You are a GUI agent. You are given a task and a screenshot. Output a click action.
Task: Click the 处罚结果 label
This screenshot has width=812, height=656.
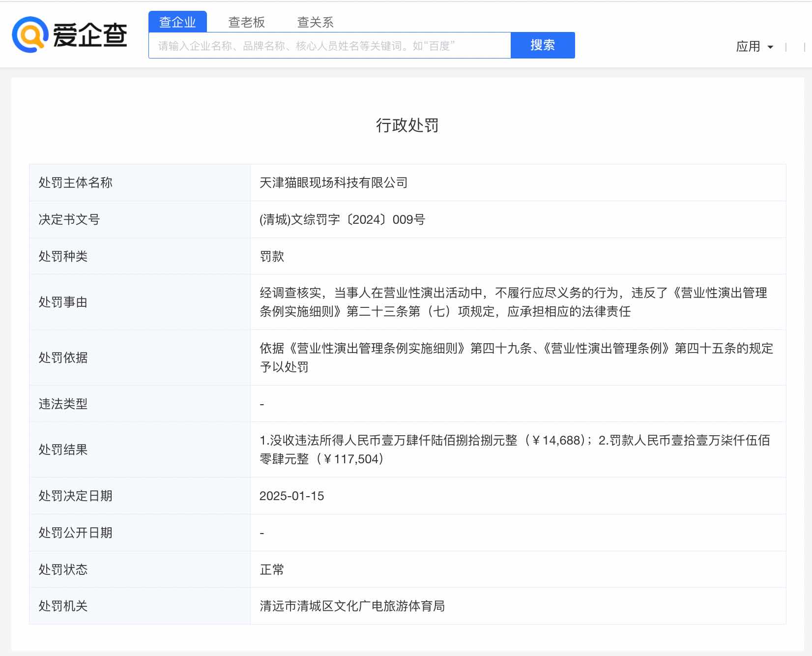[x=63, y=449]
